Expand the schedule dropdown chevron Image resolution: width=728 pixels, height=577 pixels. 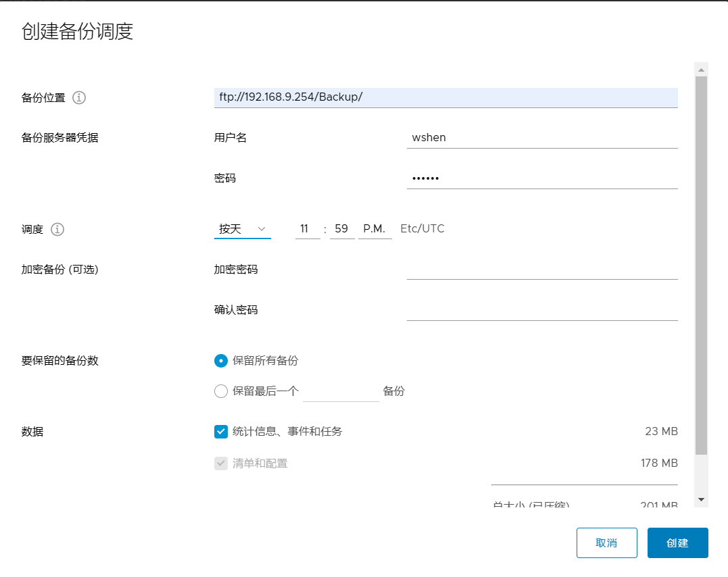[x=262, y=229]
